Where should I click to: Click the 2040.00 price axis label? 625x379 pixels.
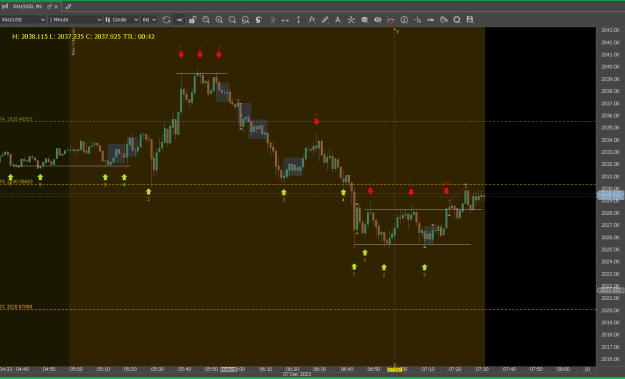pyautogui.click(x=610, y=67)
